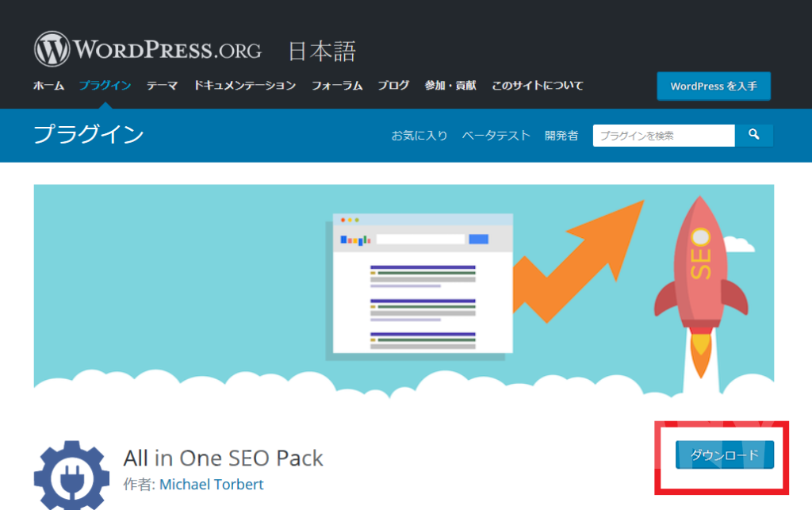Open the テーマ menu item
The height and width of the screenshot is (510, 812).
162,86
